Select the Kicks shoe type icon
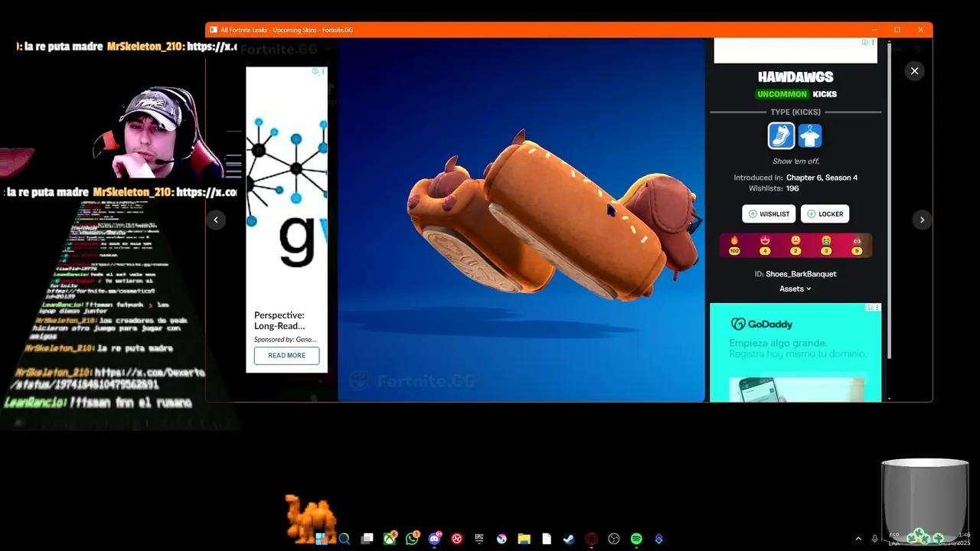This screenshot has height=551, width=980. (x=781, y=136)
